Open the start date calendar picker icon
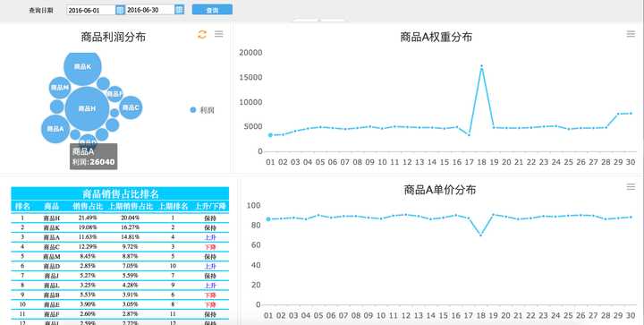The width and height of the screenshot is (644, 325). 120,10
